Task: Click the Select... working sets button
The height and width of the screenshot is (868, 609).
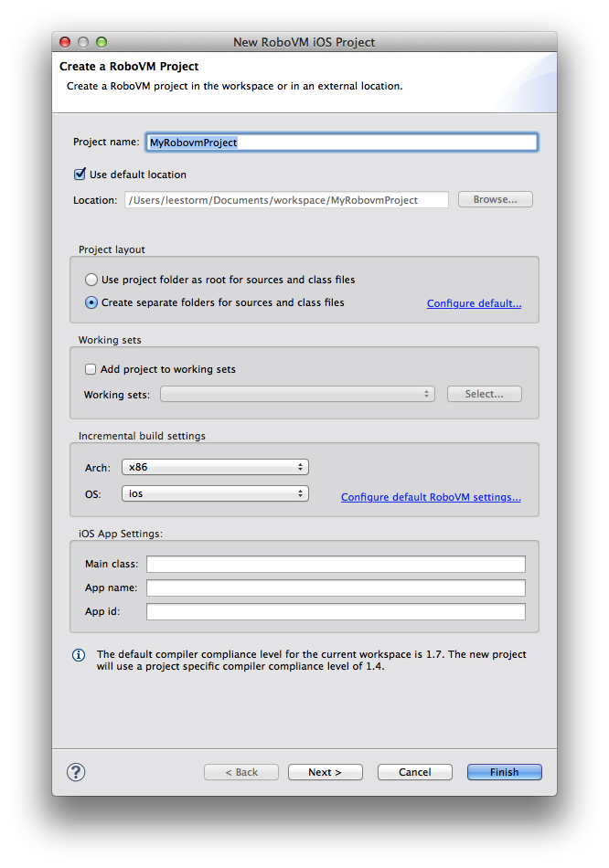Action: point(485,394)
